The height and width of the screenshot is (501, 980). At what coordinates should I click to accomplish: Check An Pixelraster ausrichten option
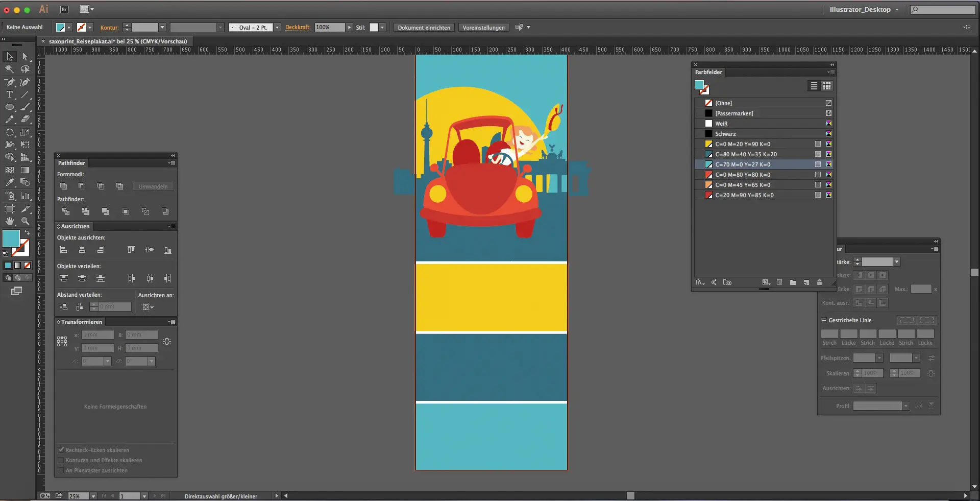tap(61, 470)
